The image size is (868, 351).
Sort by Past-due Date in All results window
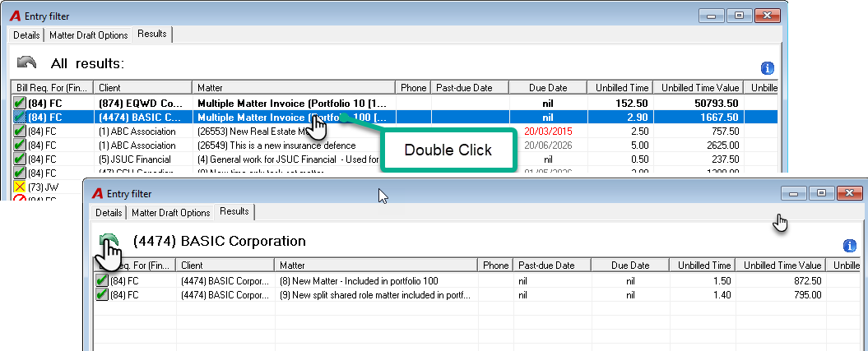tap(470, 88)
